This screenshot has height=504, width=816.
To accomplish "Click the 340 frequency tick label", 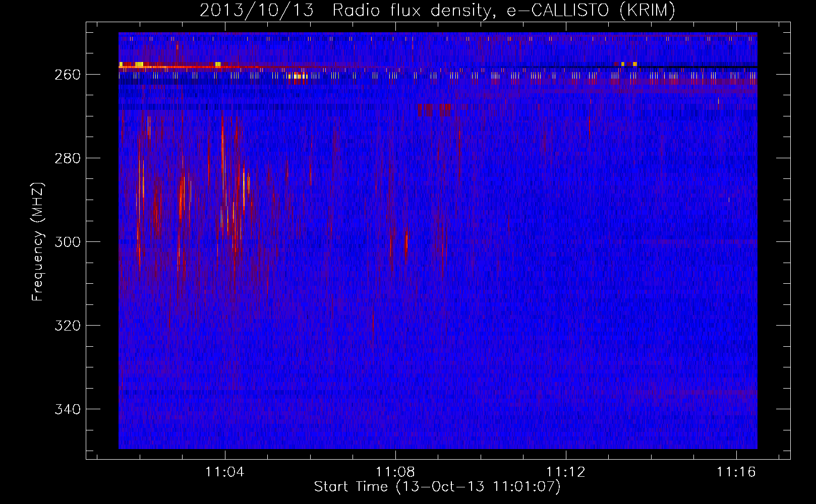I will tap(68, 409).
